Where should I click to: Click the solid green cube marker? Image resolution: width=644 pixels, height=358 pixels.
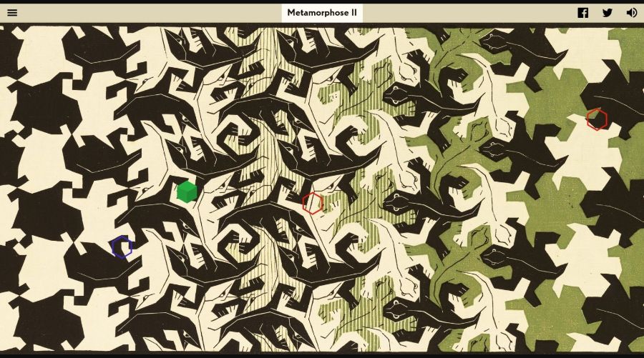click(x=187, y=192)
